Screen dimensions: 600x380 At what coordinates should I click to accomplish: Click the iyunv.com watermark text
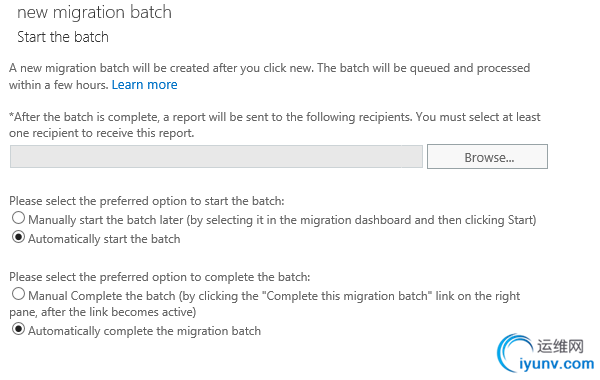tap(556, 364)
